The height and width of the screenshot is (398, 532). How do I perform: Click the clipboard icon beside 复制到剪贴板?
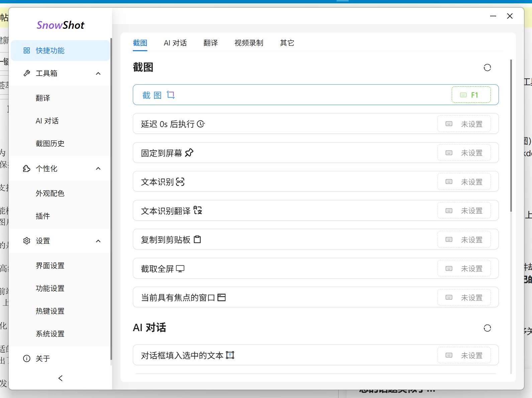197,239
